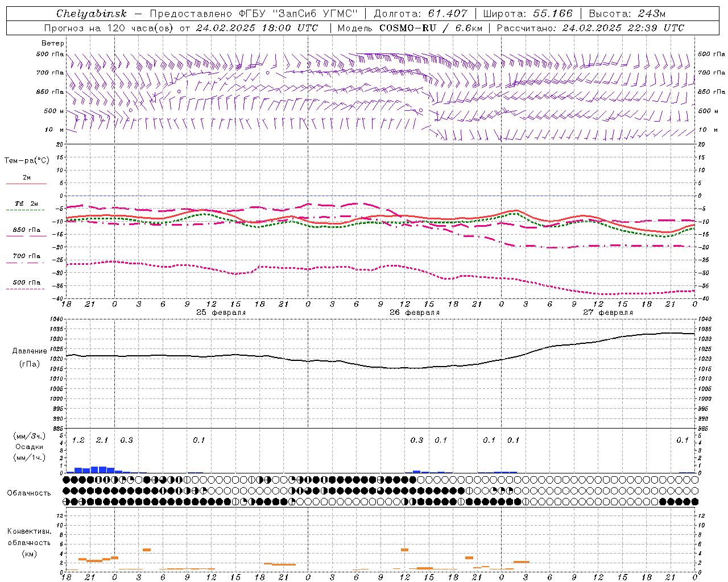Click the '2.1' precipitation amount value
This screenshot has width=728, height=582.
102,440
